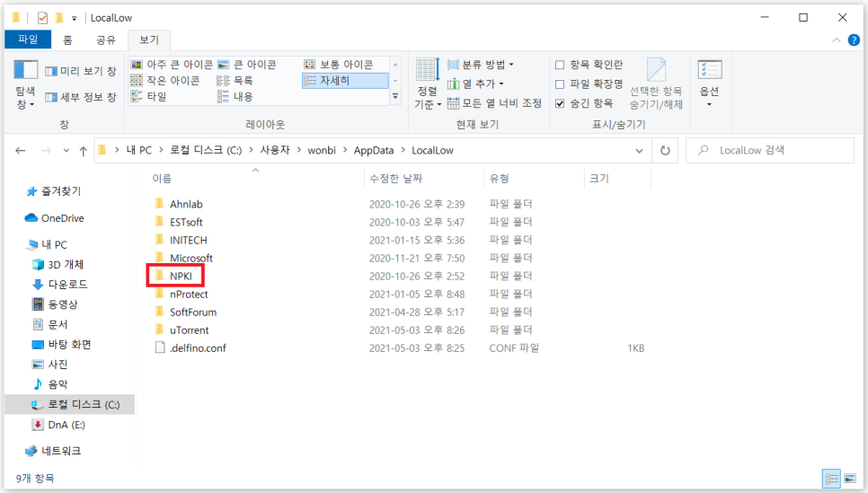This screenshot has width=868, height=493.
Task: Click 내 PC in the address bar
Action: pos(139,151)
